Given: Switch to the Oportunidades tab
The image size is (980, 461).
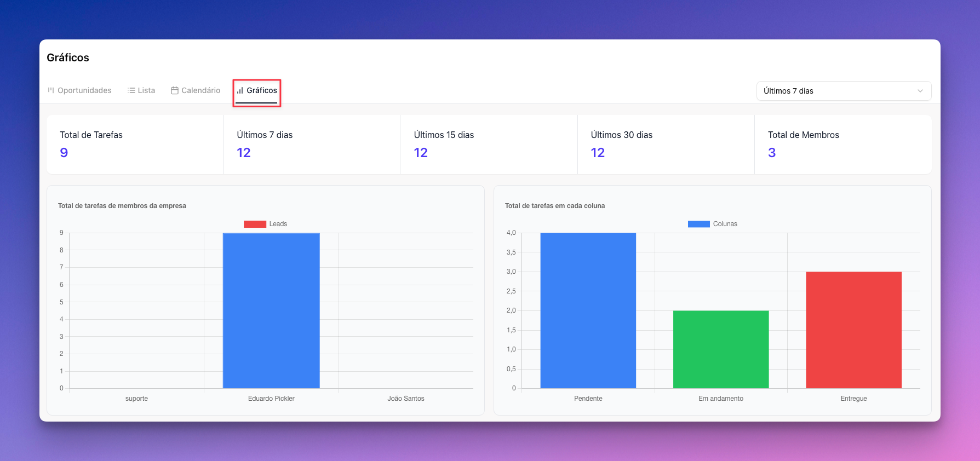Looking at the screenshot, I should [x=84, y=90].
